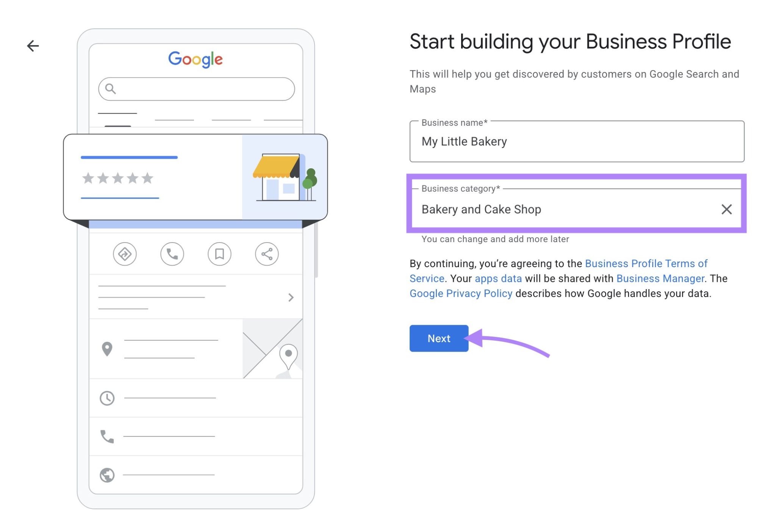The image size is (776, 532).
Task: Open the Google Privacy Policy link
Action: pos(461,293)
